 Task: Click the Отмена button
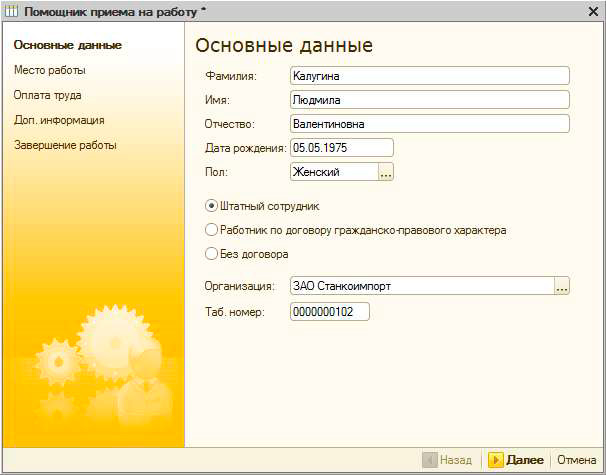pos(576,460)
